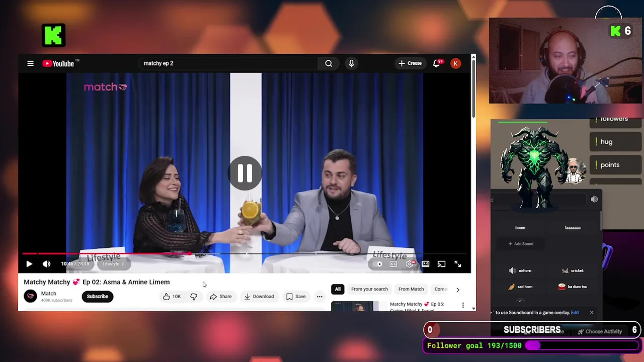Open the Match channel name link
The image size is (644, 362).
coord(48,294)
